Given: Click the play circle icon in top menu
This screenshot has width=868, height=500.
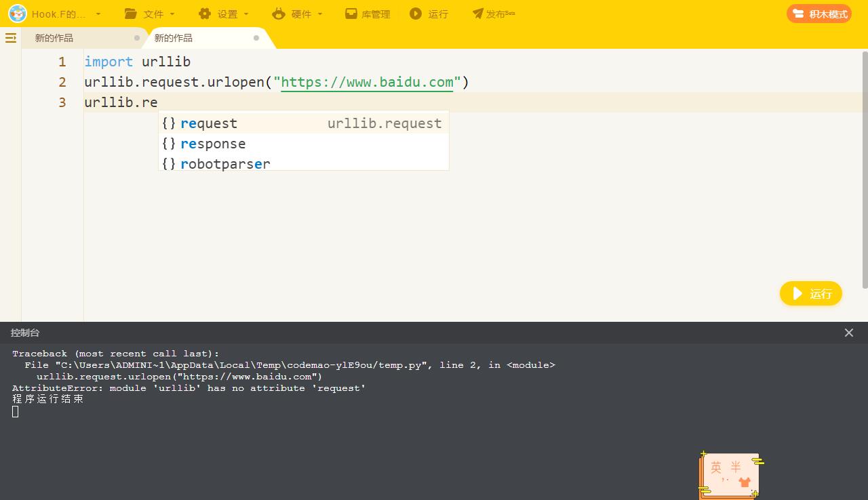Looking at the screenshot, I should point(416,14).
